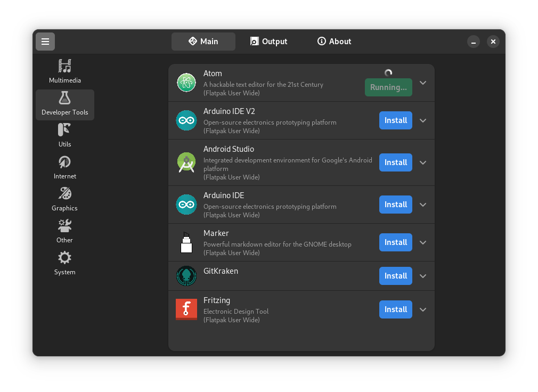Click the loading spinner above Running
538x392 pixels.
point(388,73)
